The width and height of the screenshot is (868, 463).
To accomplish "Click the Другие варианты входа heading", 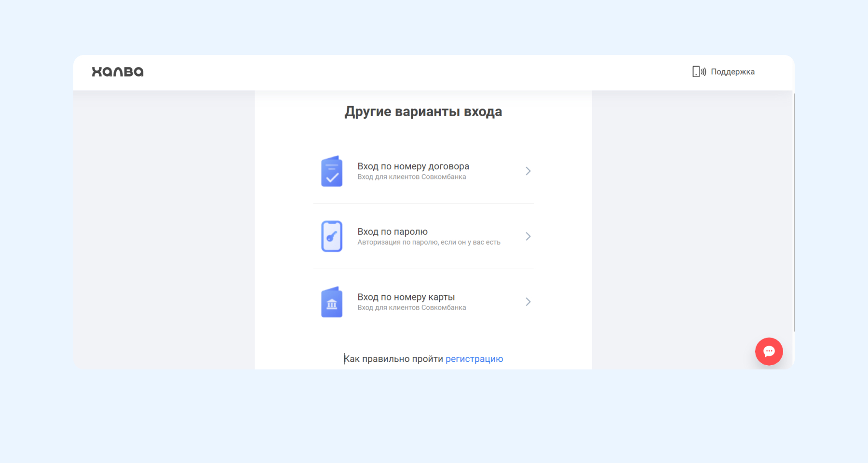I will [423, 112].
